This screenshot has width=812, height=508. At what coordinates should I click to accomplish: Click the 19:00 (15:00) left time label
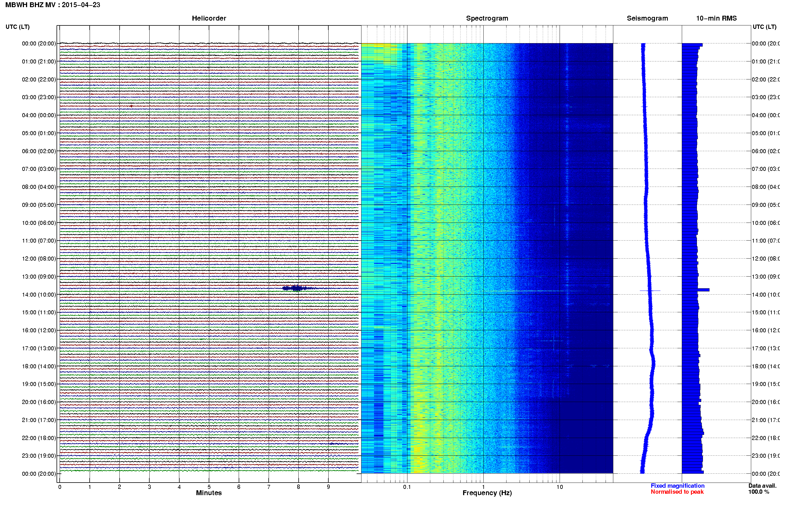[39, 384]
